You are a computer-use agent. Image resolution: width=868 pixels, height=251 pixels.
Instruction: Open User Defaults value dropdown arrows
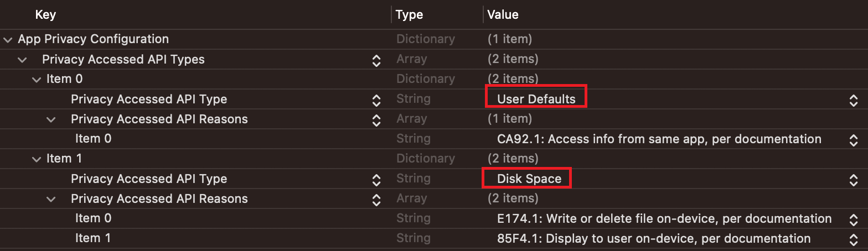coord(854,100)
